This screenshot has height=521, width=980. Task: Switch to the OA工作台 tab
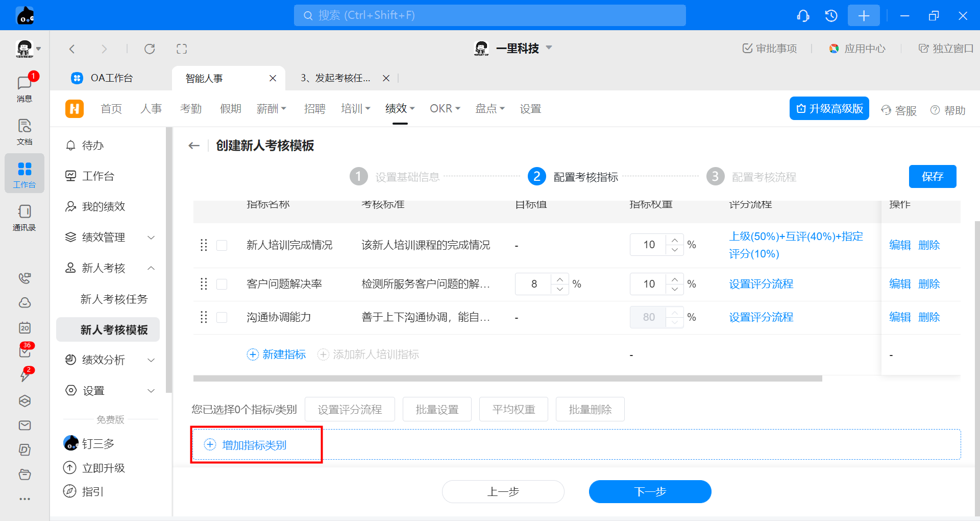coord(111,78)
